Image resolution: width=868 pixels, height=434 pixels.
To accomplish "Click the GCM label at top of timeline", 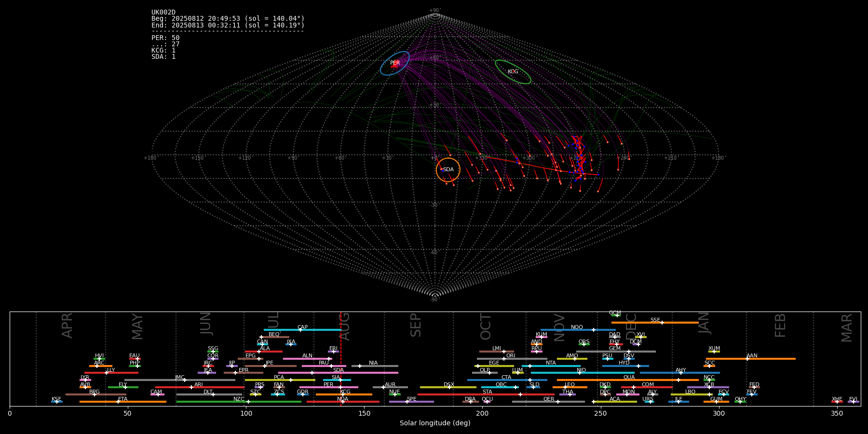I will click(x=615, y=313).
